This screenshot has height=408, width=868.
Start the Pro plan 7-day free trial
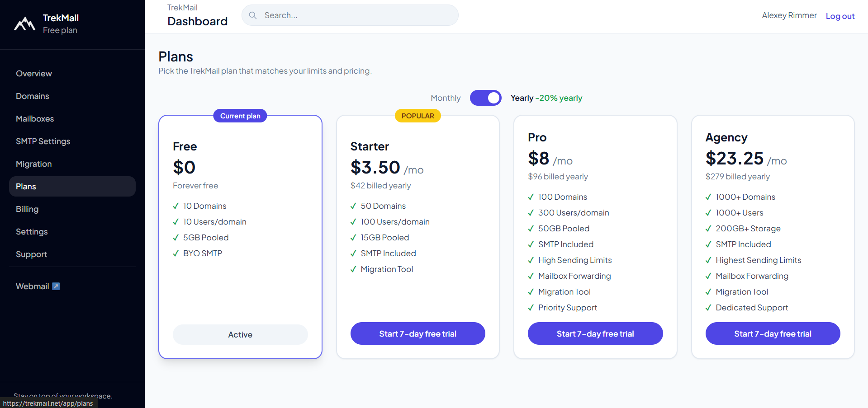pos(595,333)
